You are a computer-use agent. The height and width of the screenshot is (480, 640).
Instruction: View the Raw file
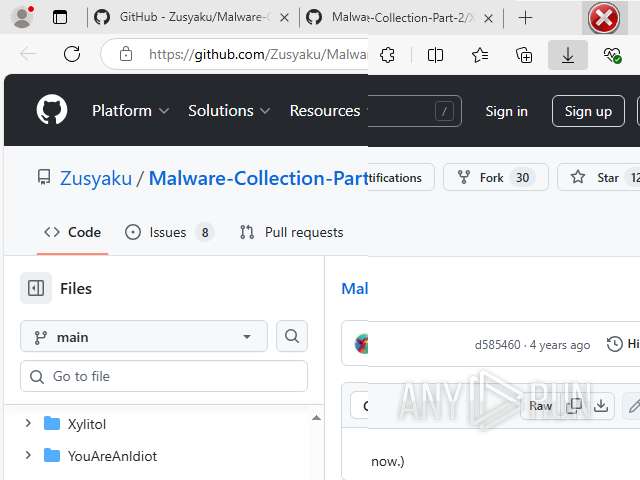(x=540, y=406)
